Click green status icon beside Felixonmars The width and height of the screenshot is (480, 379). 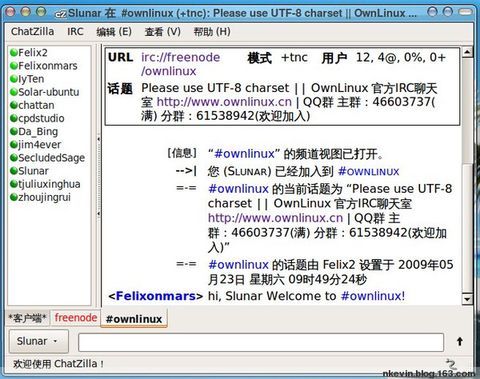click(14, 66)
